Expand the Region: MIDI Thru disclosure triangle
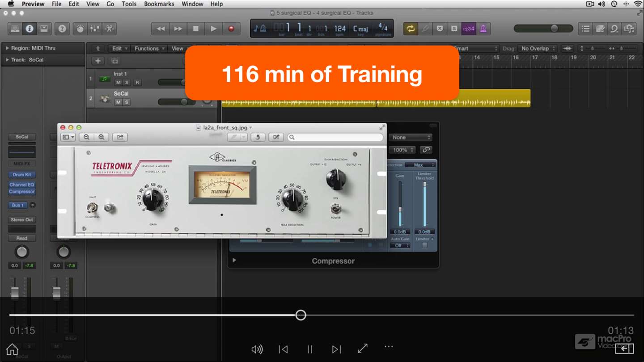The width and height of the screenshot is (644, 362). (7, 48)
